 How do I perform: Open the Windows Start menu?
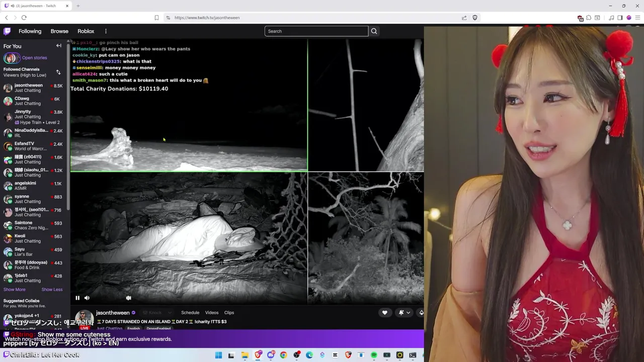(x=218, y=355)
